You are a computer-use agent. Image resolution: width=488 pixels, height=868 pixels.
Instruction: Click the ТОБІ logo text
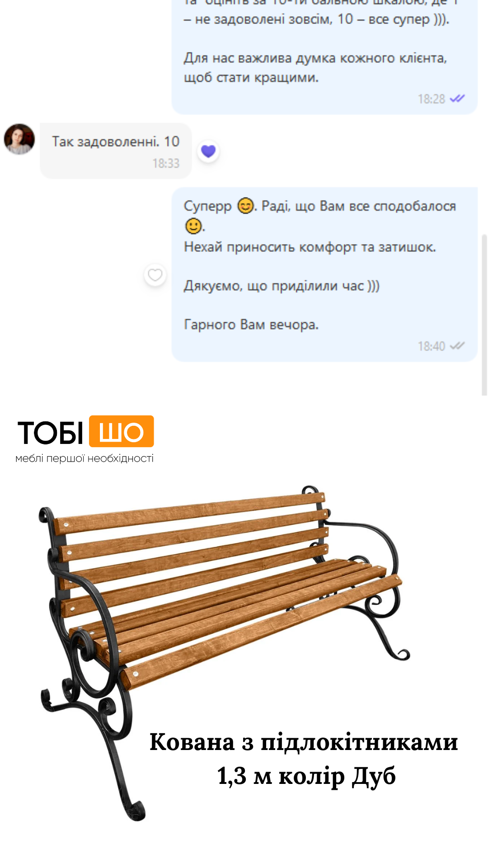click(50, 433)
